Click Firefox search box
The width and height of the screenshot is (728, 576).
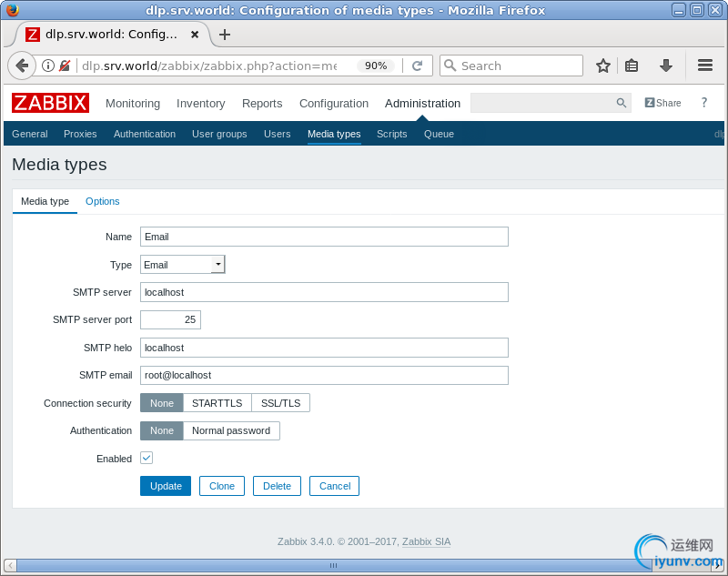pyautogui.click(x=511, y=66)
